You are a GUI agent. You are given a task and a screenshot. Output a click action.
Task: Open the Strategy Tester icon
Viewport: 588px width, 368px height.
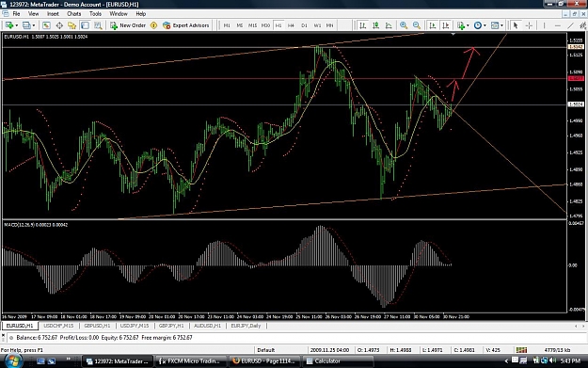[x=98, y=25]
